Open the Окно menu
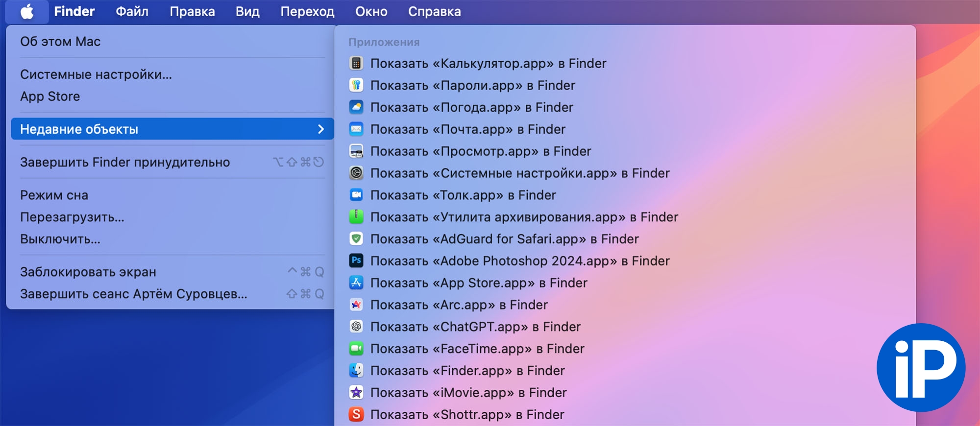This screenshot has width=980, height=426. click(x=371, y=12)
